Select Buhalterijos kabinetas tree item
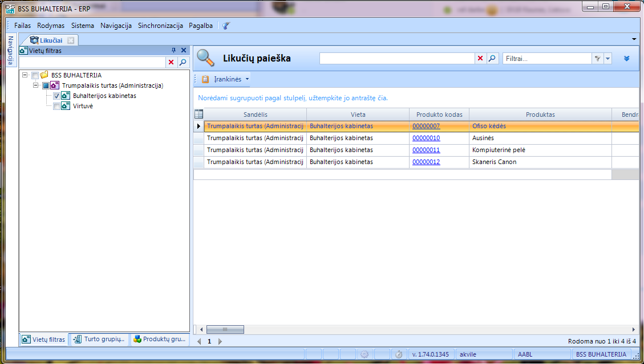This screenshot has width=644, height=364. pyautogui.click(x=105, y=96)
